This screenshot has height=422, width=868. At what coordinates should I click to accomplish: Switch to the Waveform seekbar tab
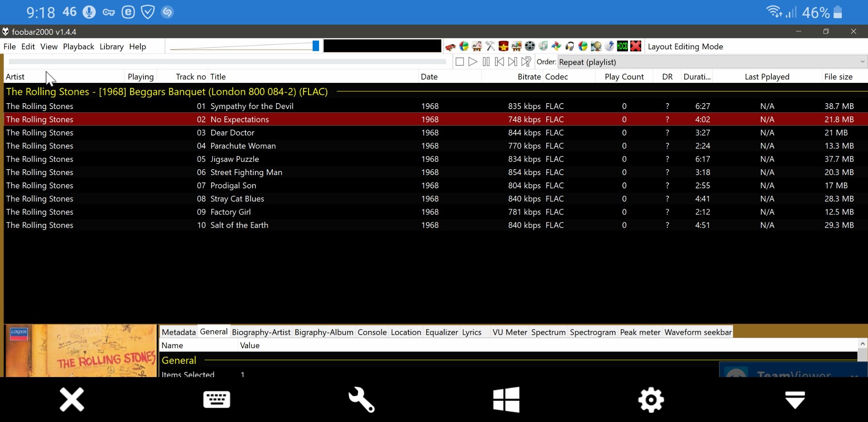[698, 332]
